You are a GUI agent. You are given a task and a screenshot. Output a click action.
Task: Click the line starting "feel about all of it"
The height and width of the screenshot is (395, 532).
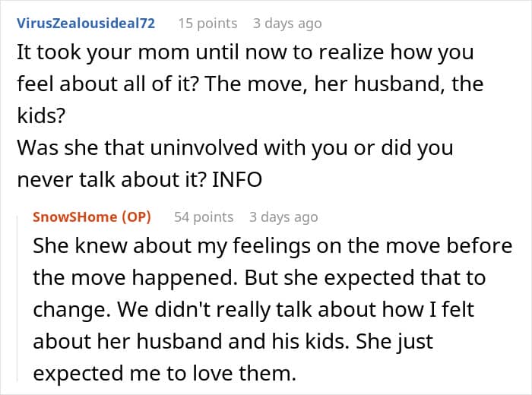[250, 84]
